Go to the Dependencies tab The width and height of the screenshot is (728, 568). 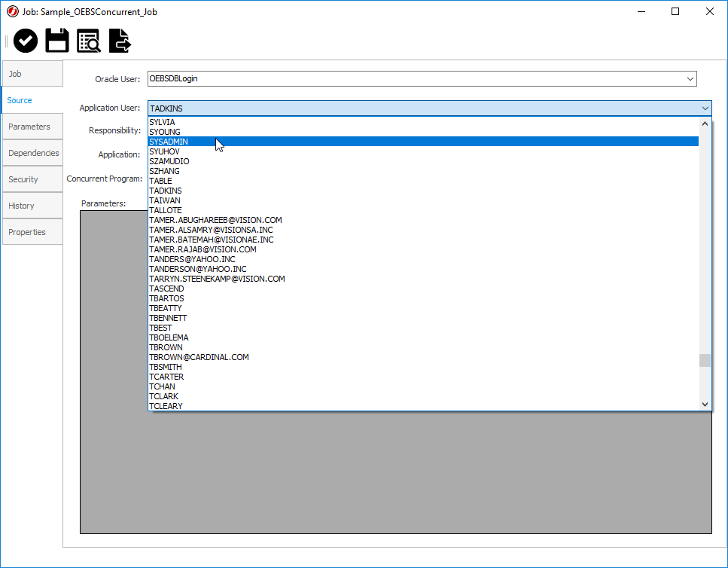click(32, 153)
